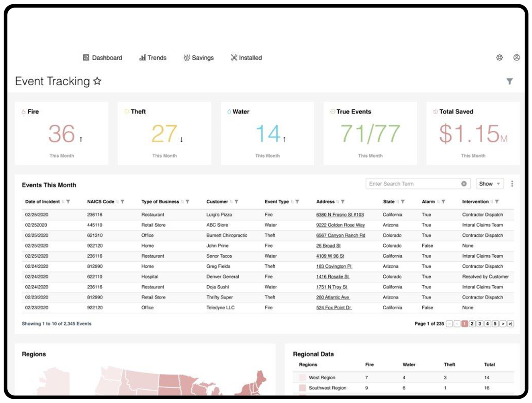Filter the Date of Incident column
Screen dimensions: 532x403
coord(68,202)
